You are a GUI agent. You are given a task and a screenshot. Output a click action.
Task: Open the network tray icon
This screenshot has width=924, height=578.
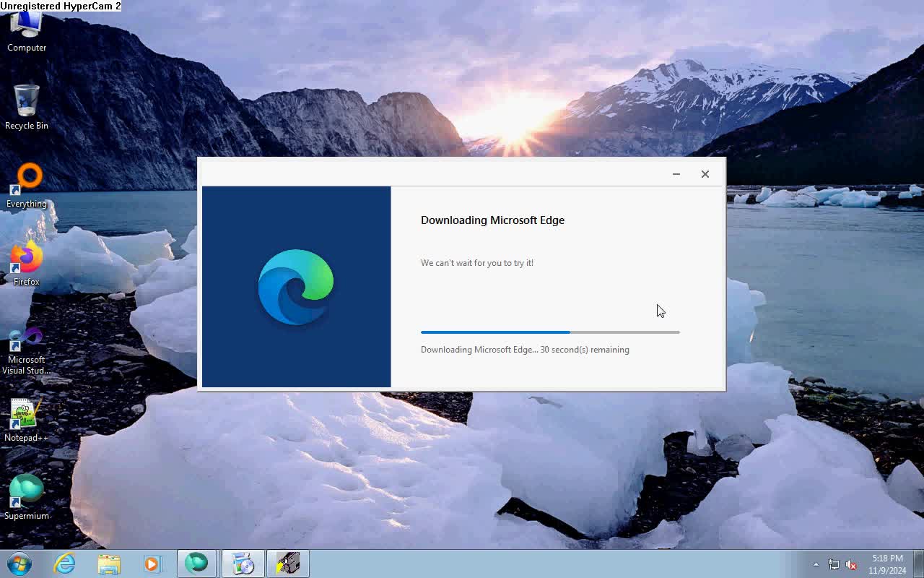pos(834,564)
